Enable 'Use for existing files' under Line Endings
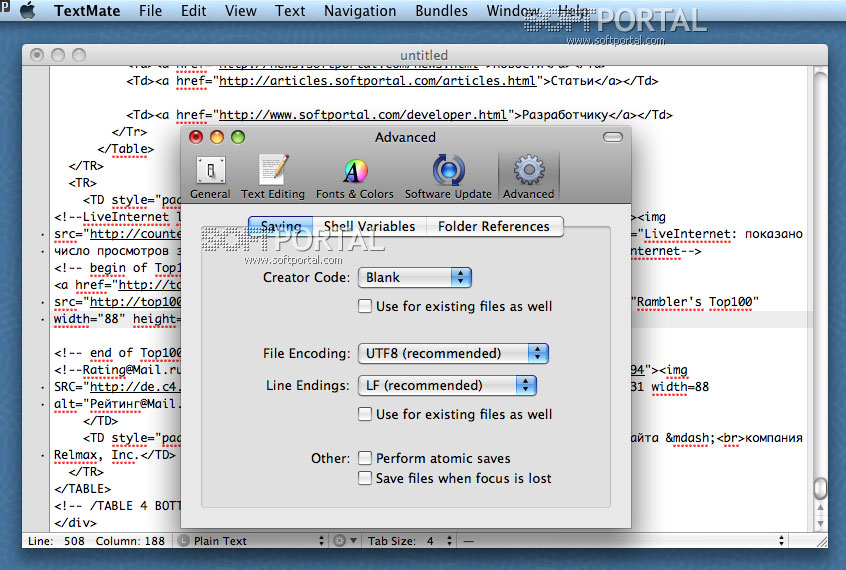Image resolution: width=846 pixels, height=570 pixels. click(365, 414)
